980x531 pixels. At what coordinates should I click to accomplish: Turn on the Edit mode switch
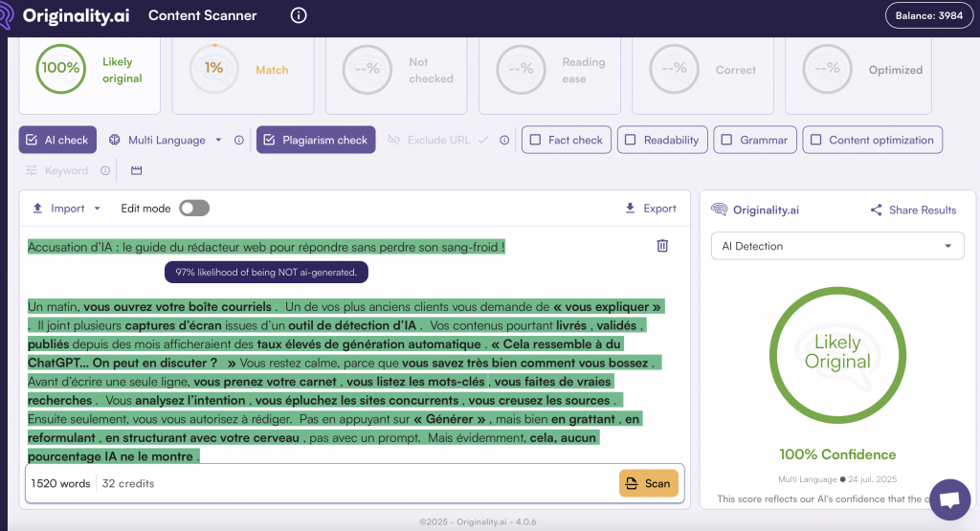click(194, 208)
